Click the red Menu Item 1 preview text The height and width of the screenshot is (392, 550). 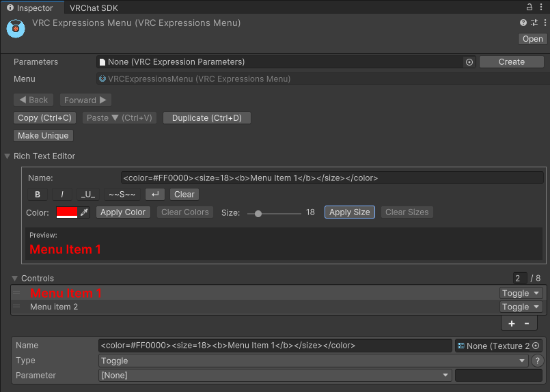point(65,250)
